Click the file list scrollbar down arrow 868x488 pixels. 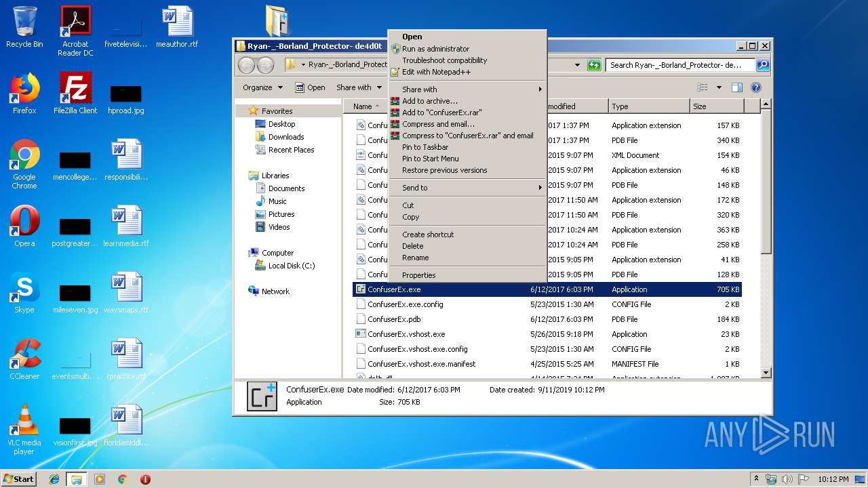(x=766, y=372)
